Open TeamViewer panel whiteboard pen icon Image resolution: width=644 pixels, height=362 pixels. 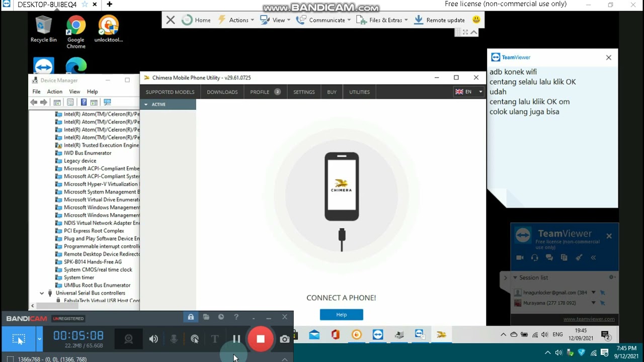[579, 257]
